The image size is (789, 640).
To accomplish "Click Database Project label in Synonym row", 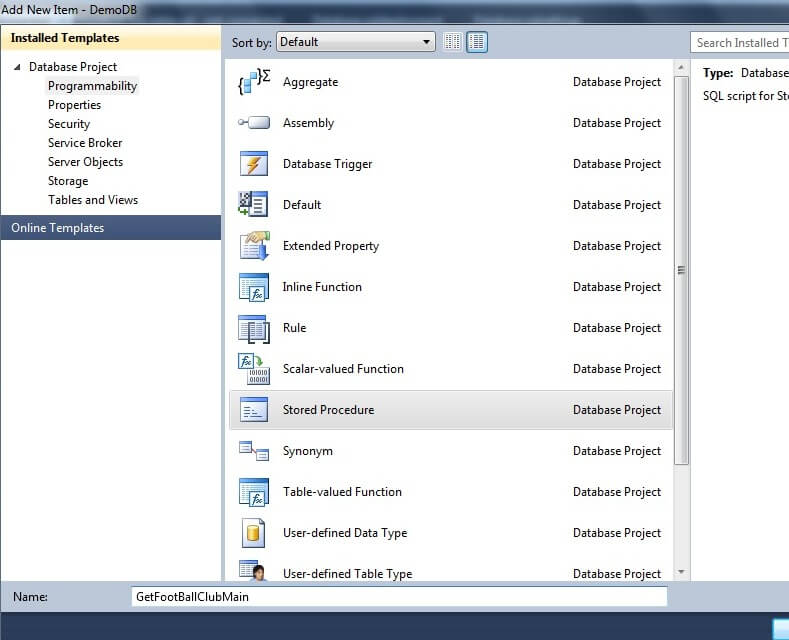I will click(x=617, y=451).
